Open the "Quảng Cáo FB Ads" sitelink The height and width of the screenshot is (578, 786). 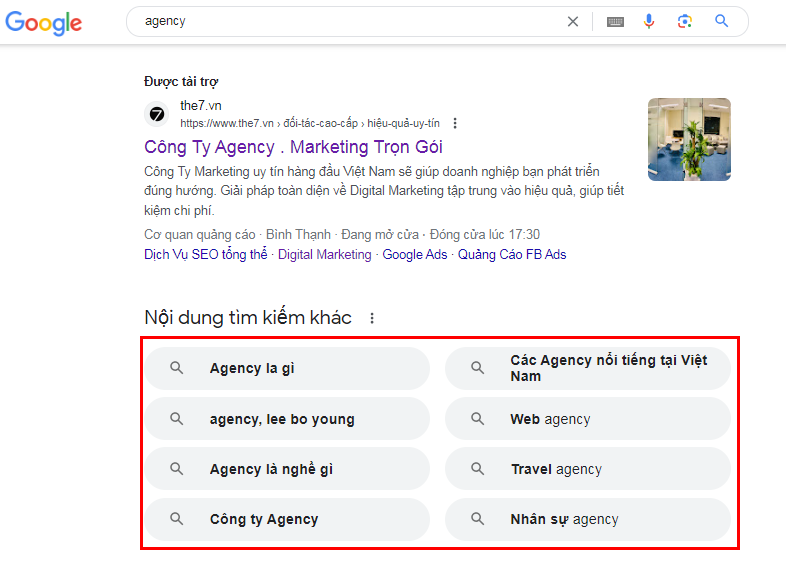pos(512,255)
